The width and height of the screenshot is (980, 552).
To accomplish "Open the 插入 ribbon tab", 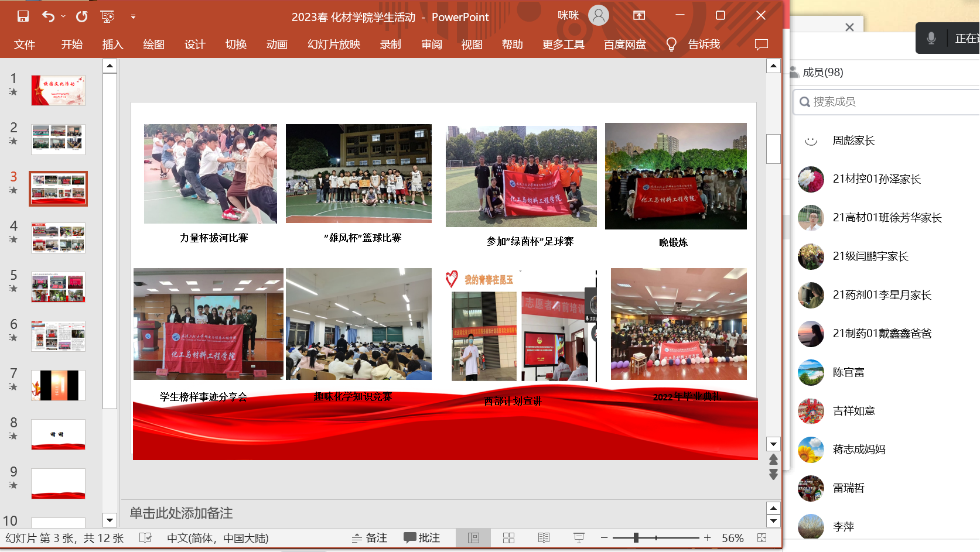I will click(112, 44).
